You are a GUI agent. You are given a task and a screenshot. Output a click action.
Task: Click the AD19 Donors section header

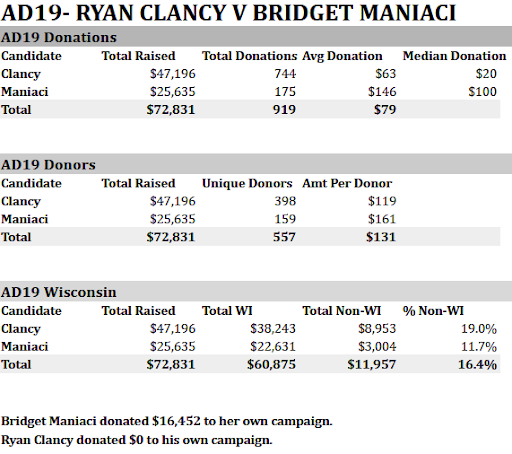[48, 165]
